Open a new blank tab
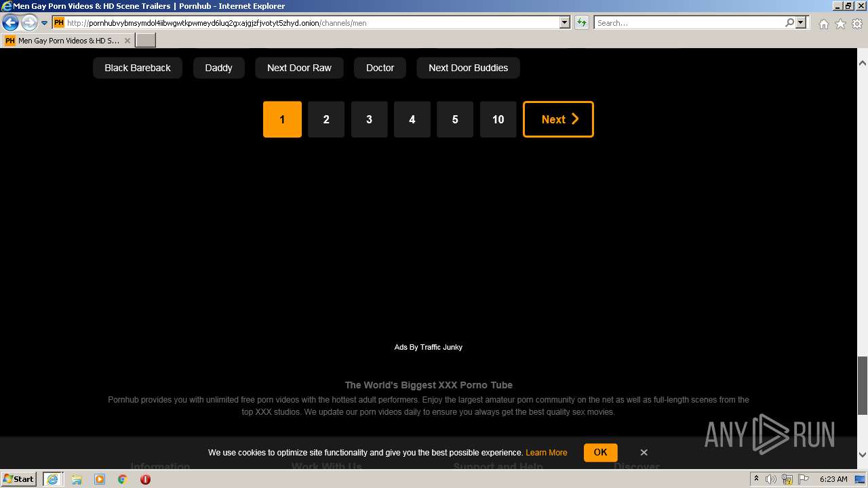The image size is (868, 488). pyautogui.click(x=146, y=41)
